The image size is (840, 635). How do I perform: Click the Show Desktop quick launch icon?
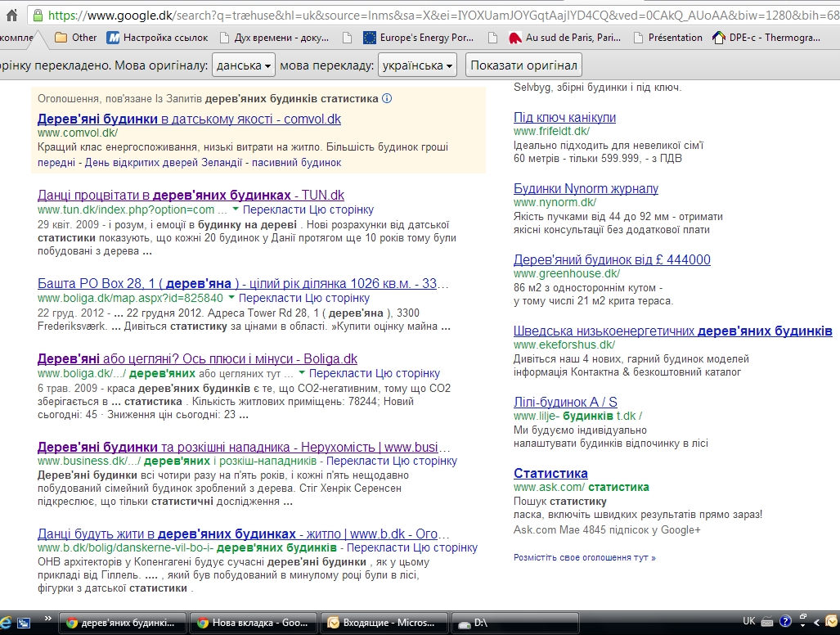(x=24, y=623)
